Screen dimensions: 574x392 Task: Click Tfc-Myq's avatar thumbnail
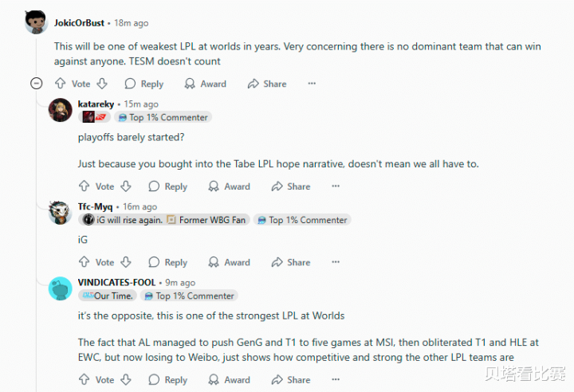pos(60,213)
